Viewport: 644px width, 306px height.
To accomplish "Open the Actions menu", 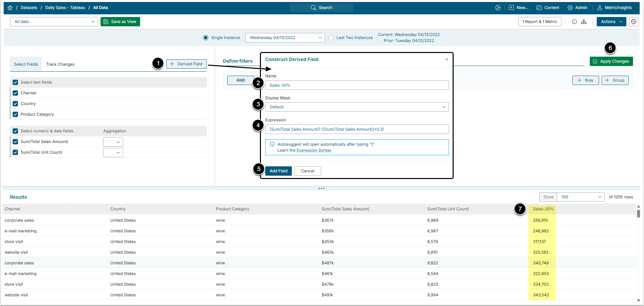I will [x=611, y=22].
